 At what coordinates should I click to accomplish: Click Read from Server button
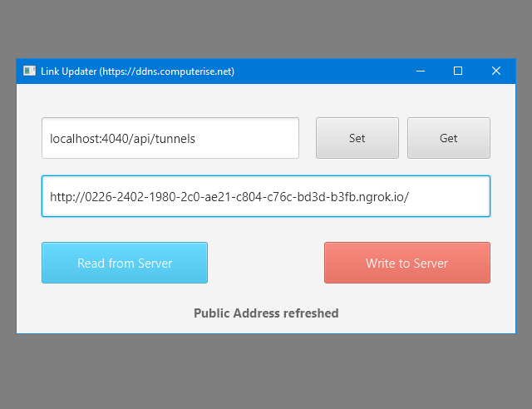(125, 263)
